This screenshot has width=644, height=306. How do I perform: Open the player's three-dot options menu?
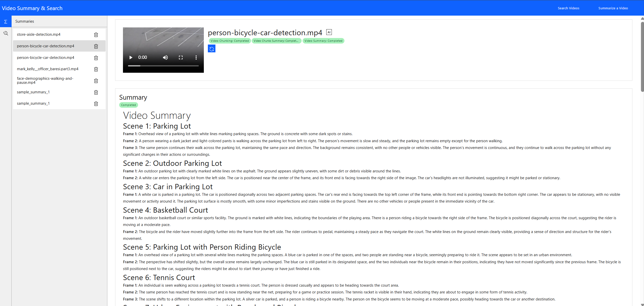(196, 57)
